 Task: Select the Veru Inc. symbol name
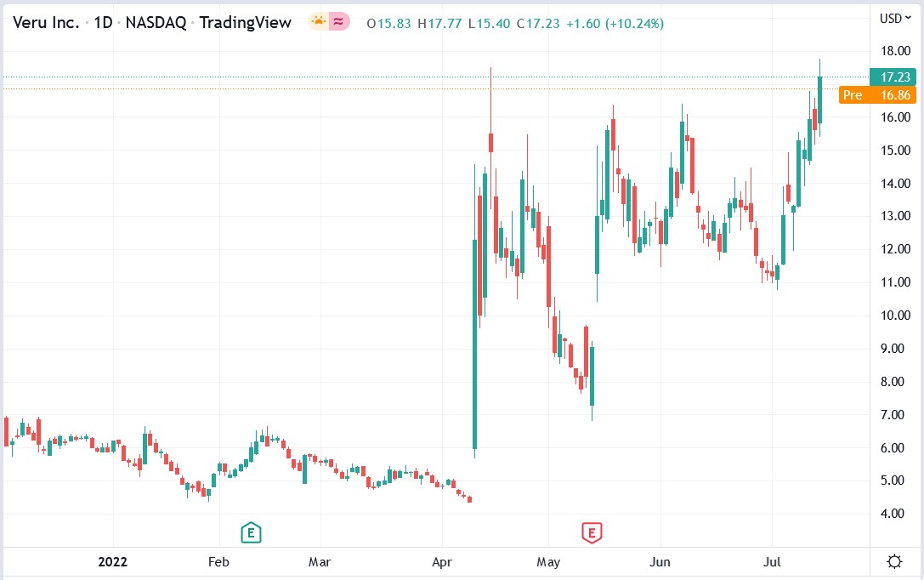47,23
